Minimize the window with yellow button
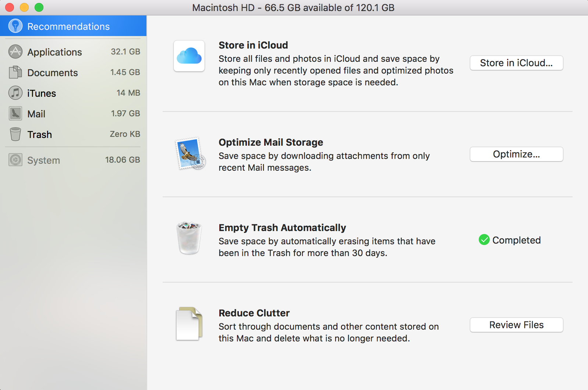Image resolution: width=588 pixels, height=390 pixels. point(24,7)
